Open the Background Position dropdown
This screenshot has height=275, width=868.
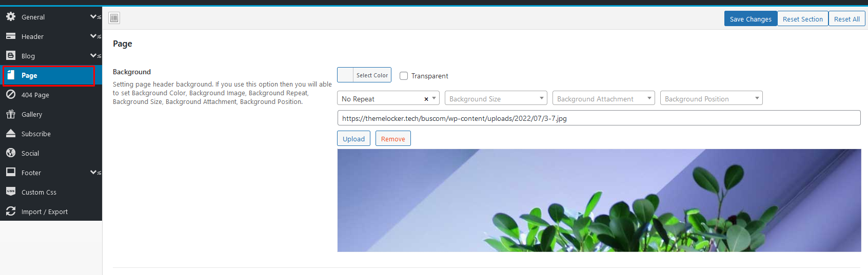711,98
